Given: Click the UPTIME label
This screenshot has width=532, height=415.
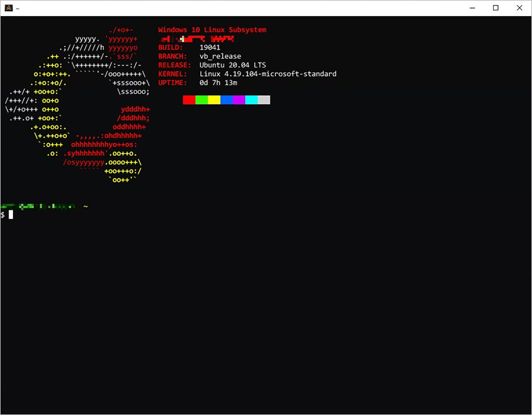Looking at the screenshot, I should (x=173, y=83).
